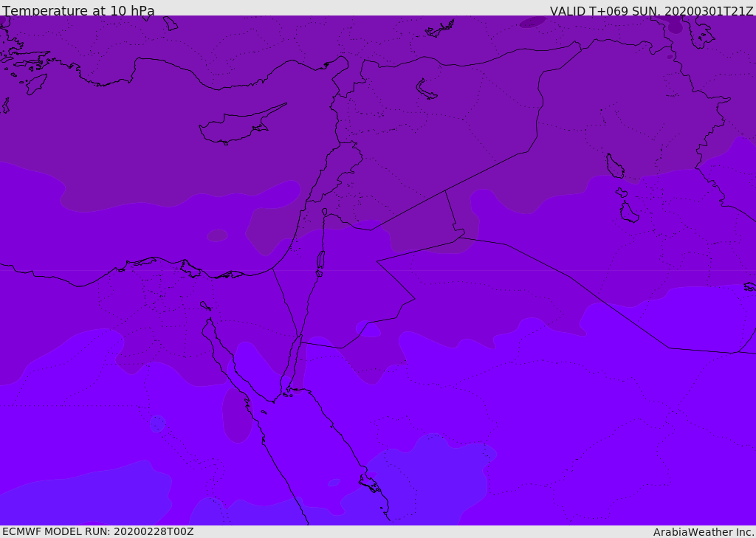Click the 'ArabiaWeather Inc' credit text
The height and width of the screenshot is (538, 756).
[704, 532]
